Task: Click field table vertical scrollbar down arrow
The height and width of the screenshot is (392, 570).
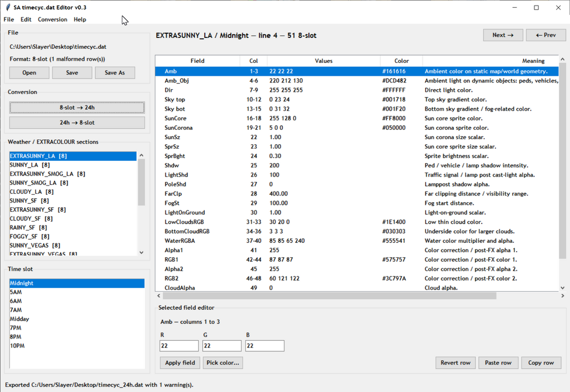Action: [x=562, y=288]
